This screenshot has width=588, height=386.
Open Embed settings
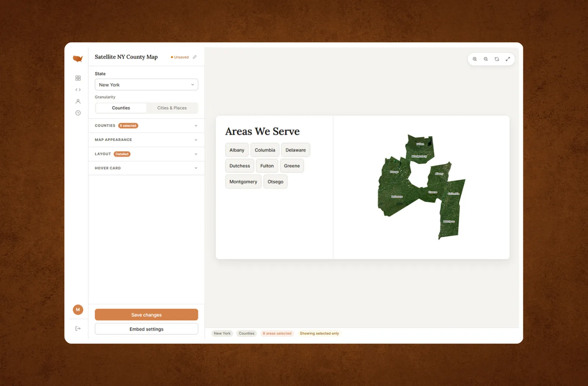(x=146, y=329)
